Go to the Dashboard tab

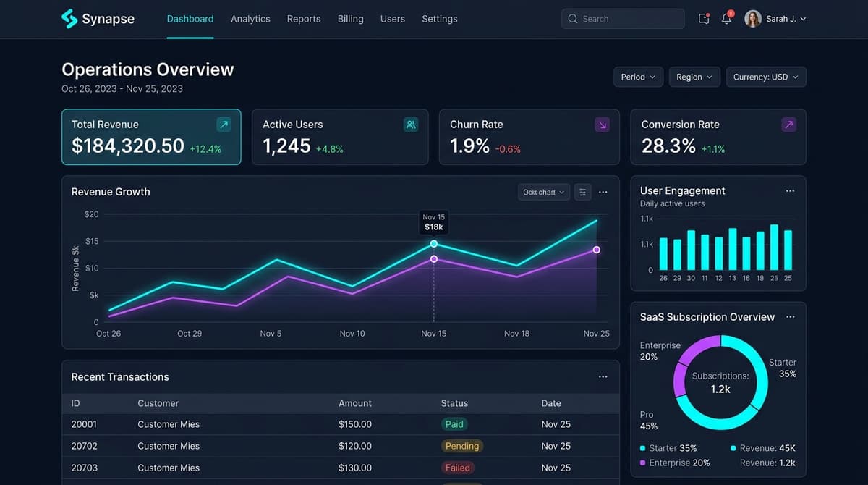[190, 19]
